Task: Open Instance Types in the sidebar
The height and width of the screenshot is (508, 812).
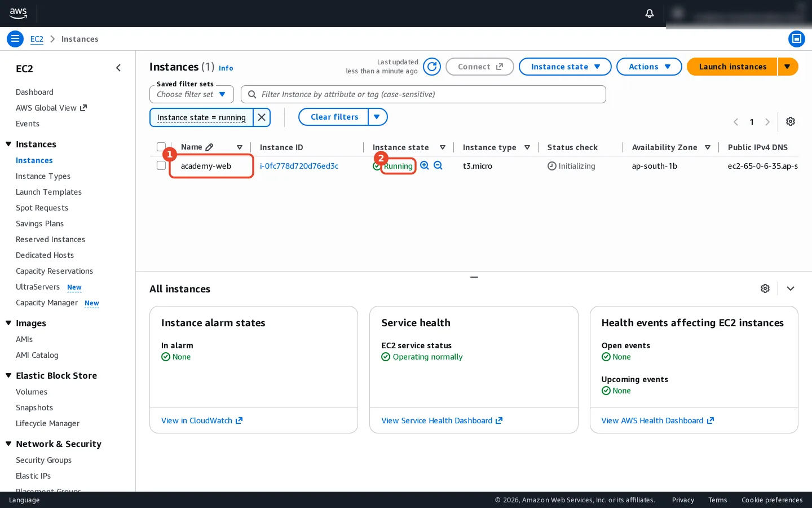Action: [43, 176]
